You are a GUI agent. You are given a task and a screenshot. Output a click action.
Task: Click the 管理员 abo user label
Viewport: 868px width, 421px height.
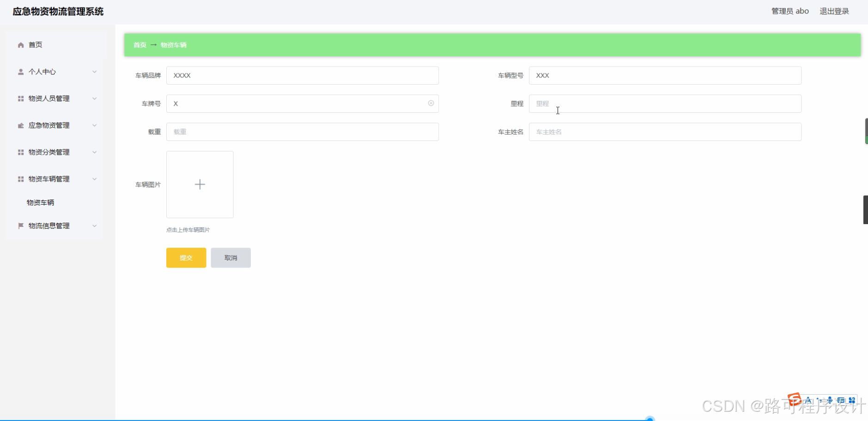(x=790, y=11)
